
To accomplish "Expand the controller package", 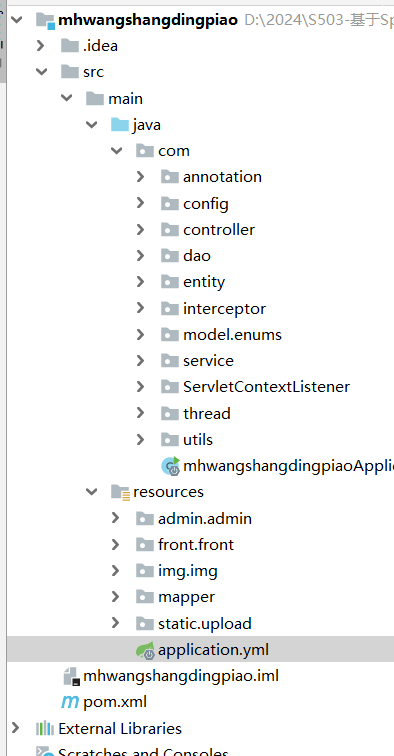I will (x=140, y=230).
